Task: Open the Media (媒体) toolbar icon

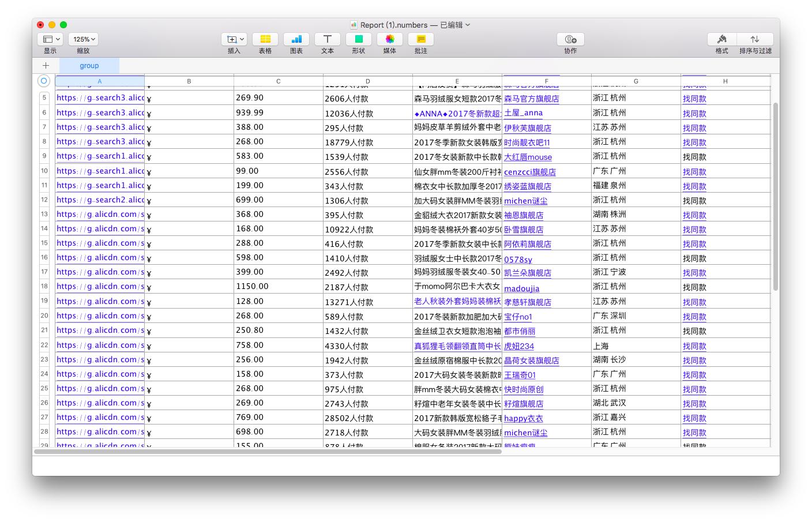Action: click(x=389, y=39)
